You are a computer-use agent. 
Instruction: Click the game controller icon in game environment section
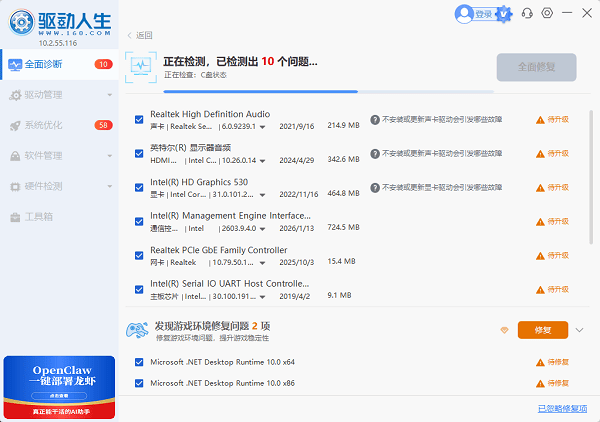coord(137,330)
